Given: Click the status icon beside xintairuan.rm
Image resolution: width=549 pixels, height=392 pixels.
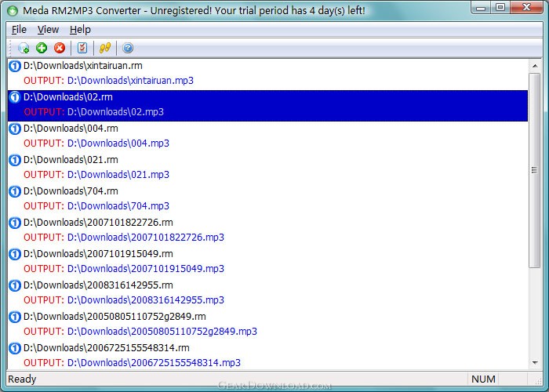Looking at the screenshot, I should point(15,66).
